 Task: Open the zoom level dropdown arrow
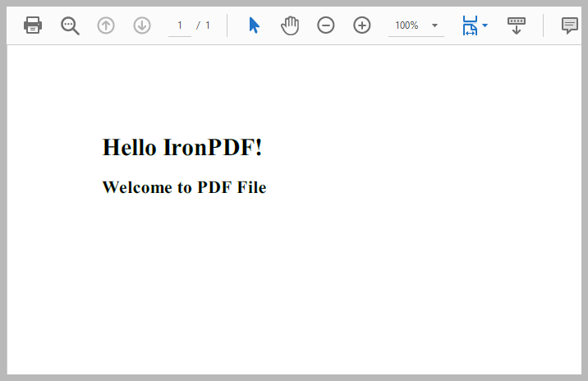click(x=434, y=25)
